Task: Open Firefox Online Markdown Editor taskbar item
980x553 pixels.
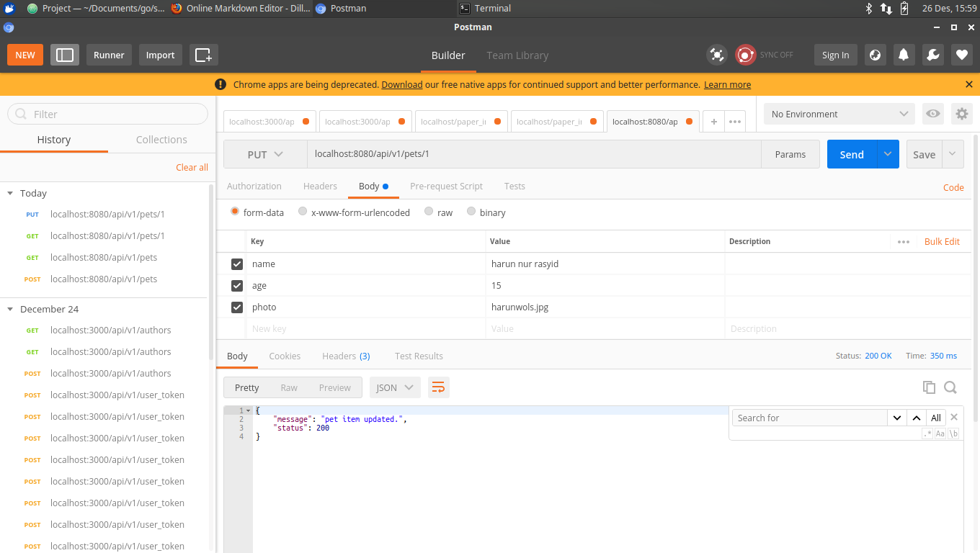Action: [x=241, y=9]
